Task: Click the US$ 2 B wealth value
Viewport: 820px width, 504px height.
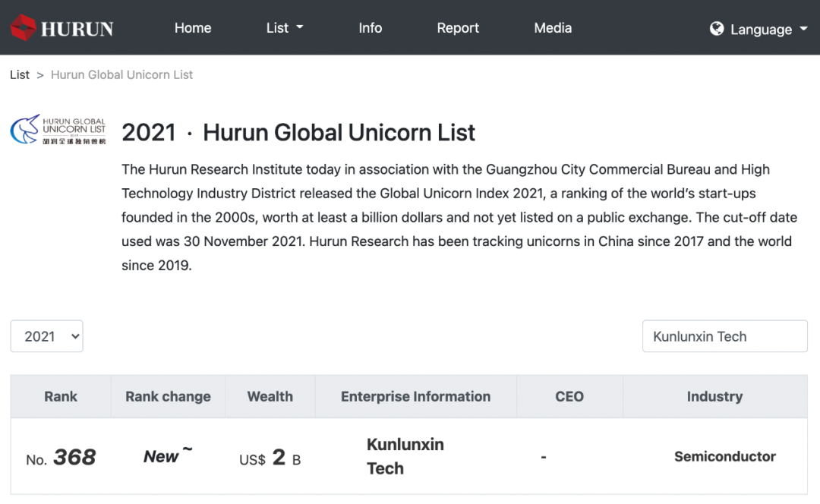Action: click(270, 458)
